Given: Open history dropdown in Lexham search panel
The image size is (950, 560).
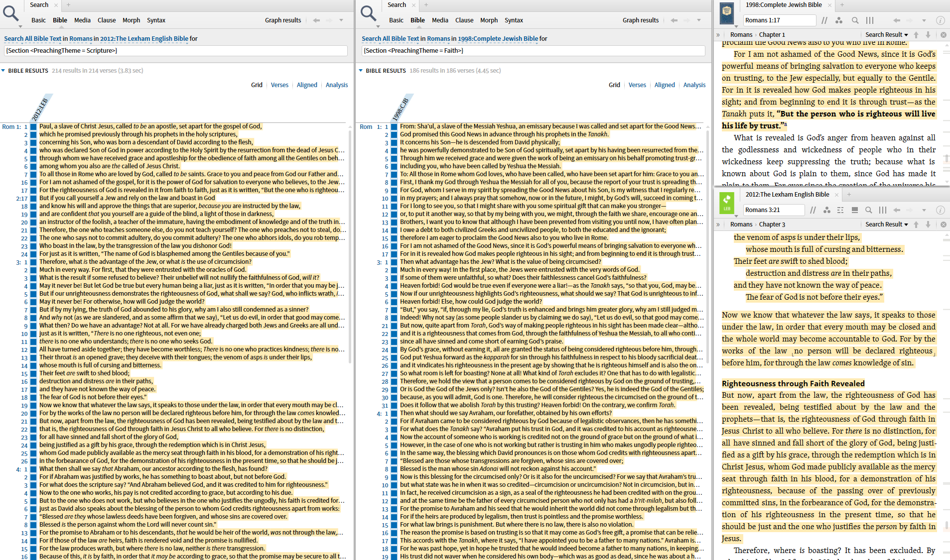Looking at the screenshot, I should tap(341, 20).
